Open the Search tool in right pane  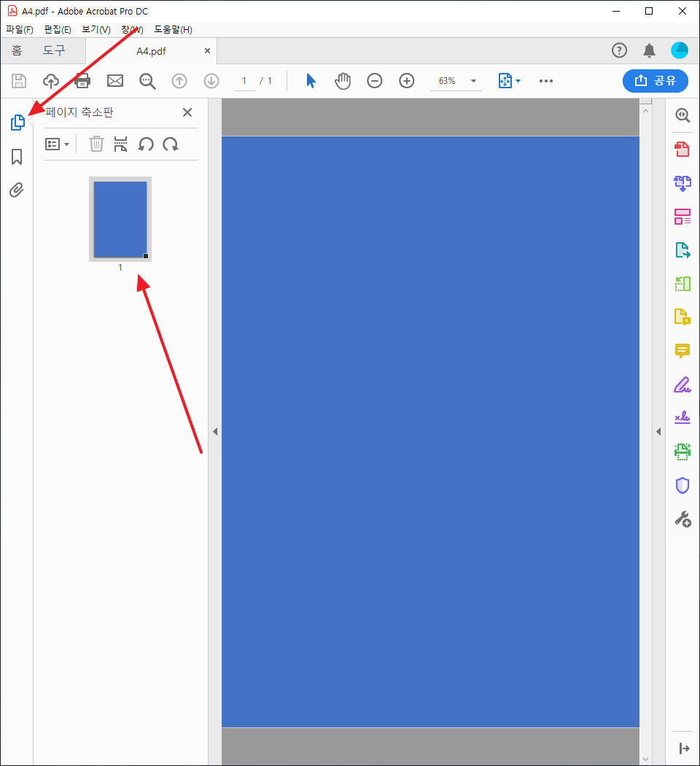pyautogui.click(x=682, y=115)
